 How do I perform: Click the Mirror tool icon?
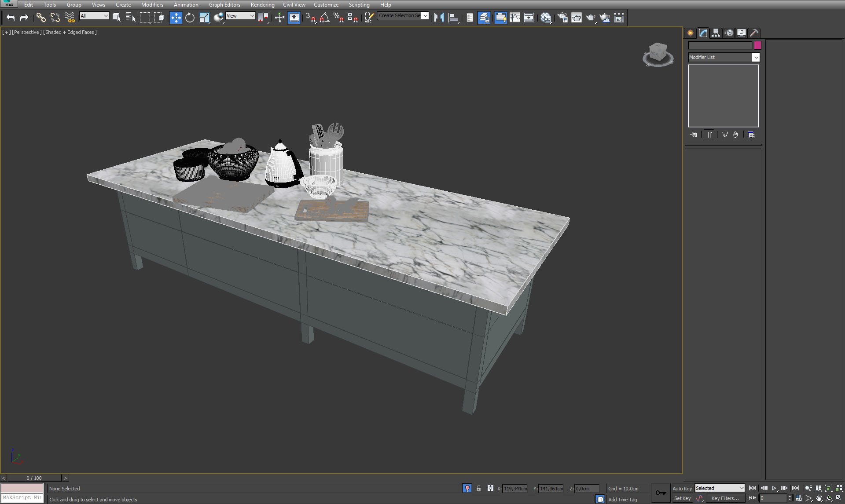coord(439,18)
